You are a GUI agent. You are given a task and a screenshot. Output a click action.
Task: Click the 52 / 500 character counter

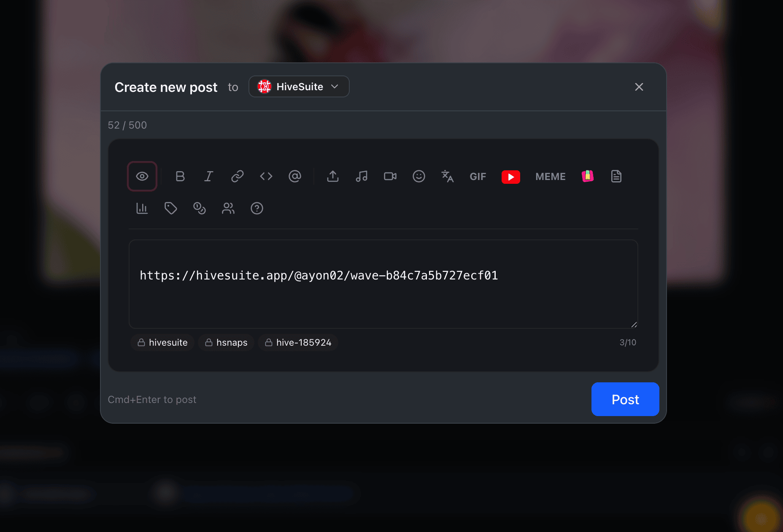(x=127, y=125)
